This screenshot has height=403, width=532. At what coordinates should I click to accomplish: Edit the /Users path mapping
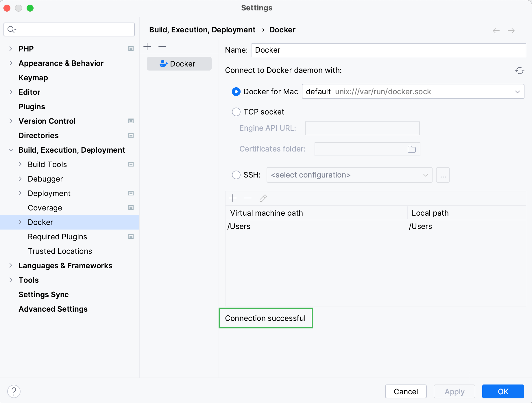tap(263, 198)
